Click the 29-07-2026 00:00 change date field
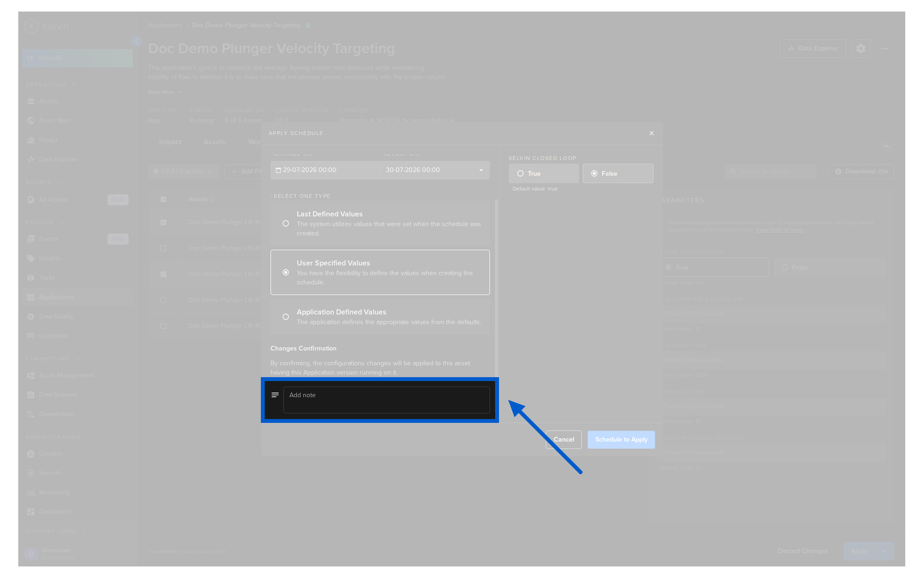This screenshot has width=924, height=578. [x=325, y=170]
